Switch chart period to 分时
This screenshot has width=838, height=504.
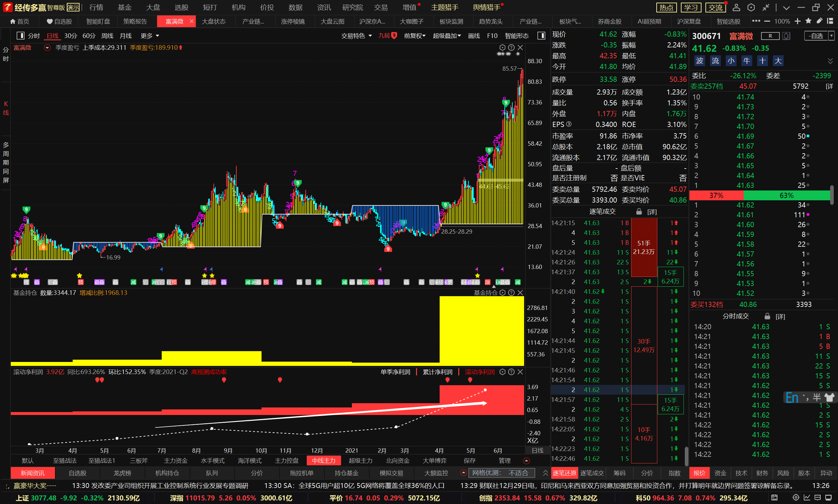tap(34, 36)
